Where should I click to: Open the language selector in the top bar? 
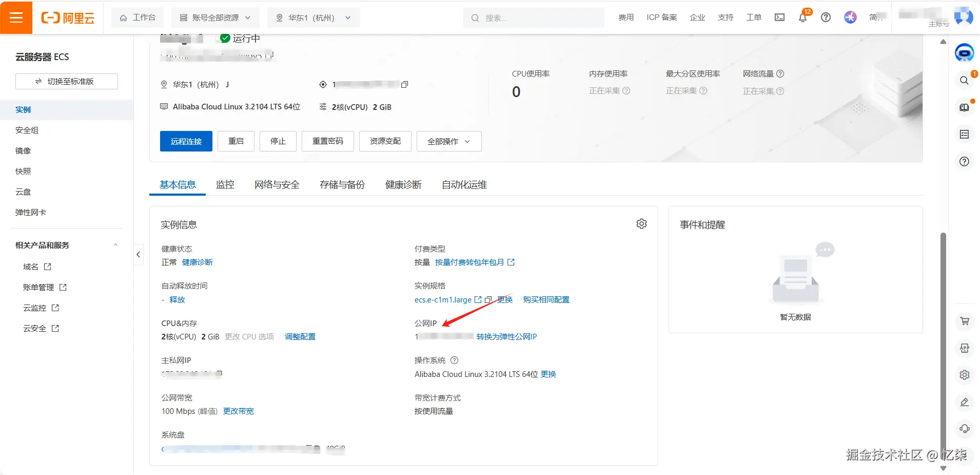pos(876,17)
